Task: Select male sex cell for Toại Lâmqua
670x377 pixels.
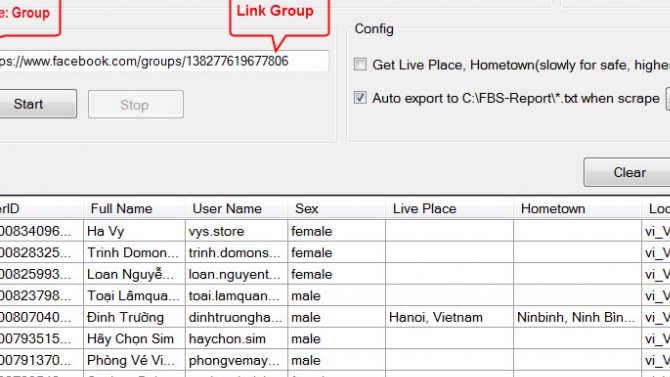Action: 337,296
